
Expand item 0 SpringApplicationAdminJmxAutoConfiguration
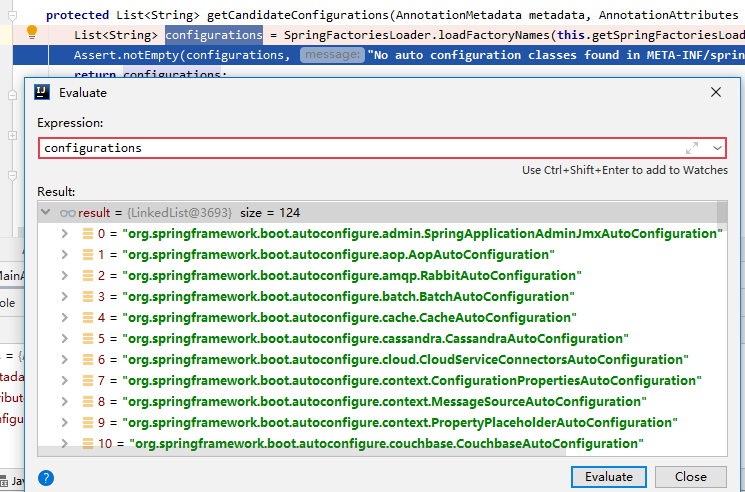(x=65, y=234)
